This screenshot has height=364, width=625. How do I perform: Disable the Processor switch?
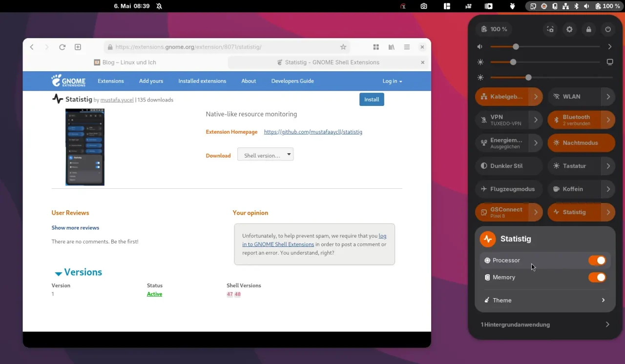point(597,261)
